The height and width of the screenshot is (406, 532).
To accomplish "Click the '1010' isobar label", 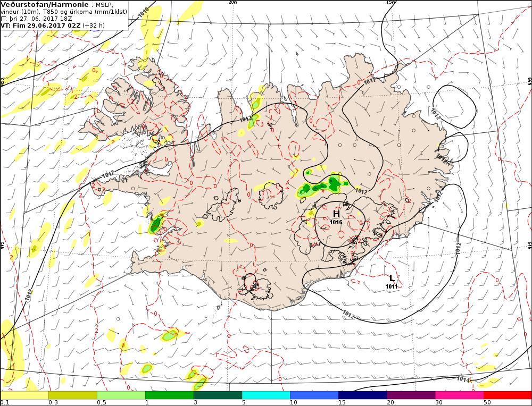I will 144,12.
